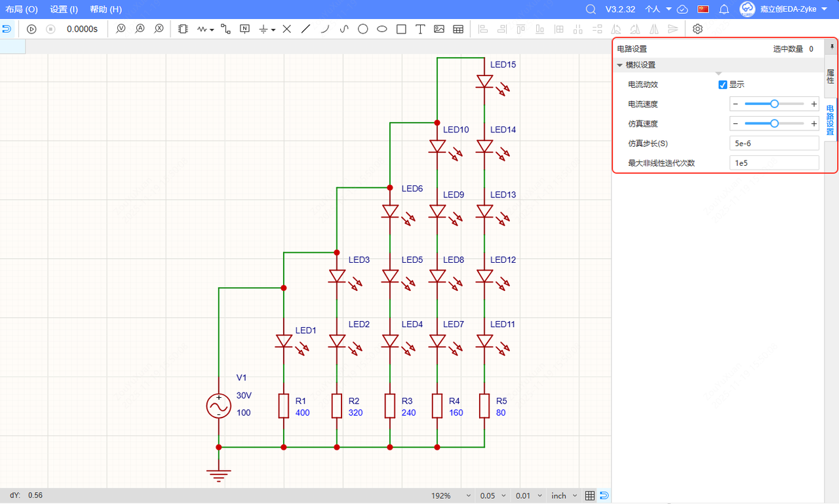Select the ammeter probe tool

pyautogui.click(x=140, y=29)
